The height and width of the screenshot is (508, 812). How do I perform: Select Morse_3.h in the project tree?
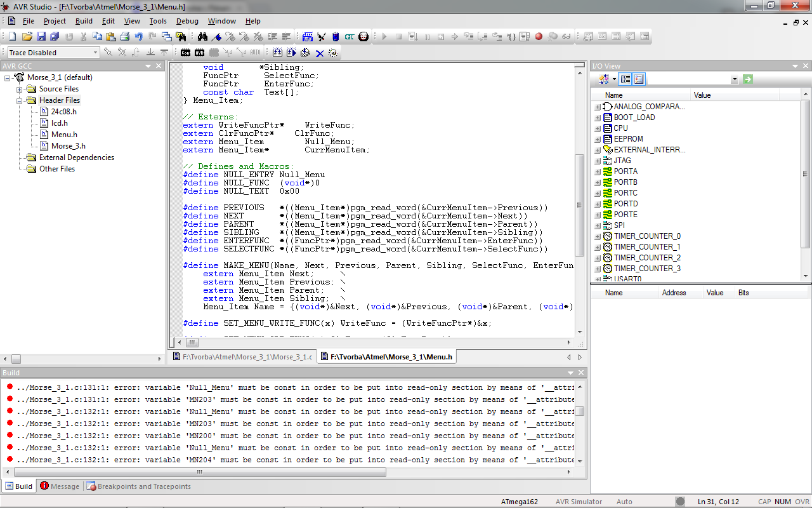click(x=68, y=146)
